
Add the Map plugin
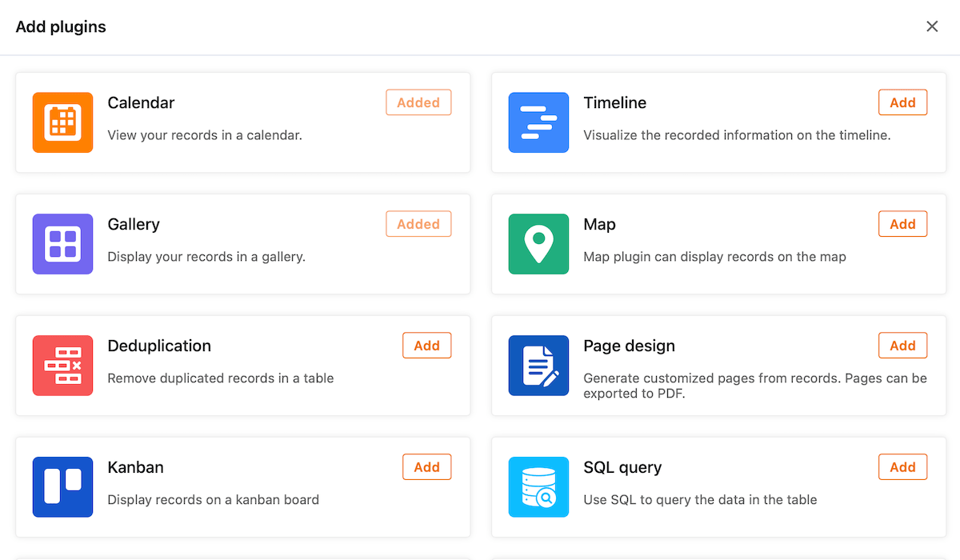coord(902,223)
